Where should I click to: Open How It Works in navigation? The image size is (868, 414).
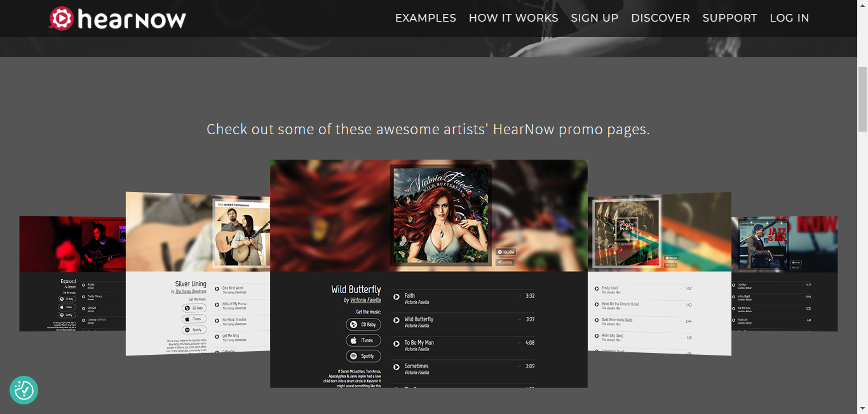click(513, 18)
